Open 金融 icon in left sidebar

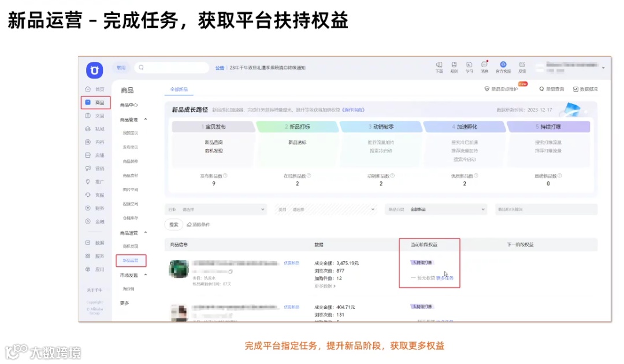88,221
